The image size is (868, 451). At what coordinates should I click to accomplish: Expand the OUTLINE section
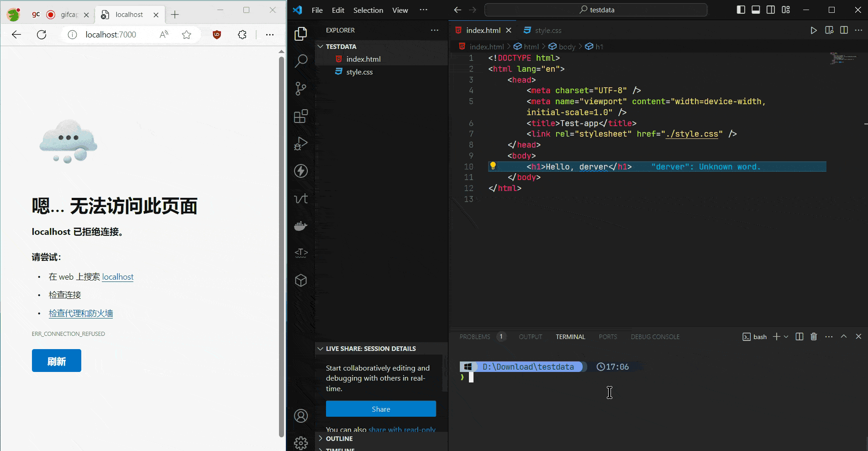[381, 439]
